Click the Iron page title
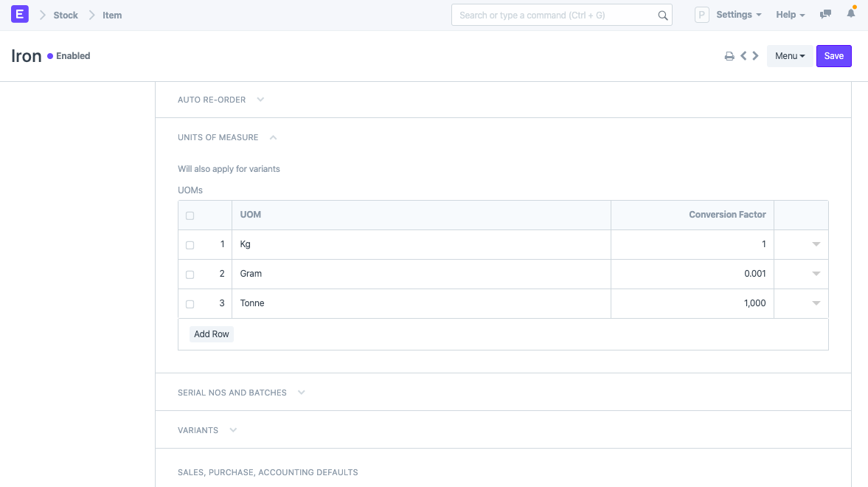The image size is (868, 487). (x=26, y=56)
